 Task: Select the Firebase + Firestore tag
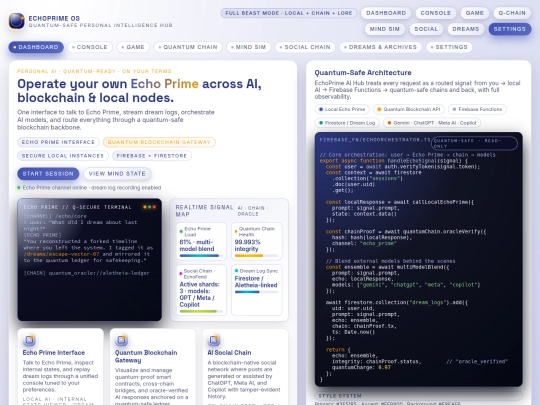pyautogui.click(x=152, y=156)
